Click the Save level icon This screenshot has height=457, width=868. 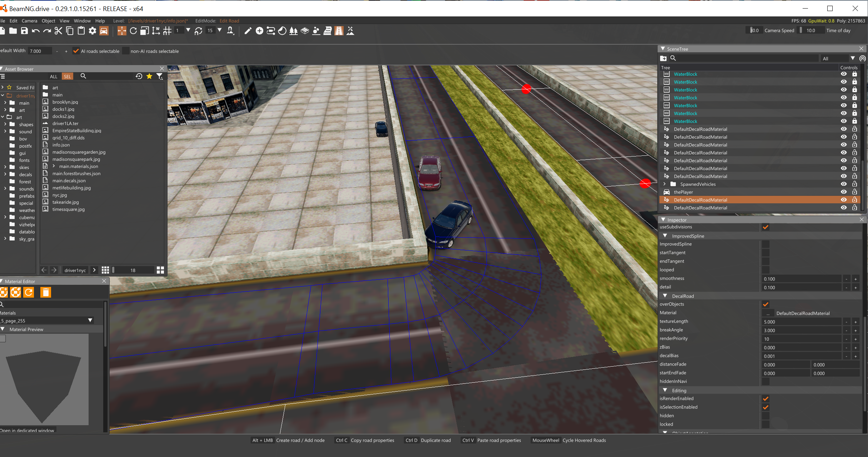(24, 31)
